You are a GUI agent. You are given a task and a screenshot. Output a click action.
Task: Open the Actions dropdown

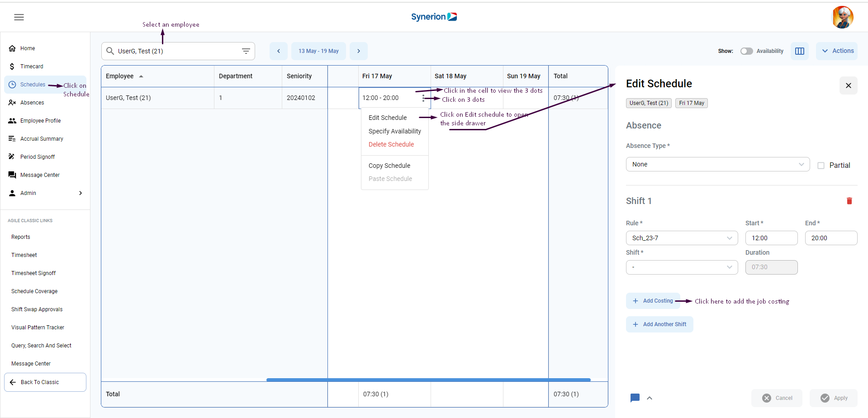tap(837, 51)
